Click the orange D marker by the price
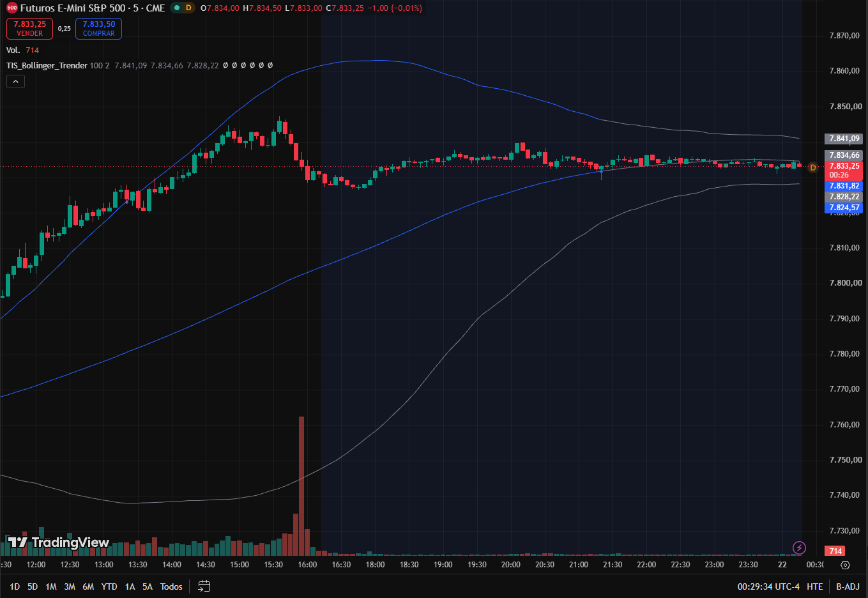Screen dimensions: 868x598 coord(812,167)
